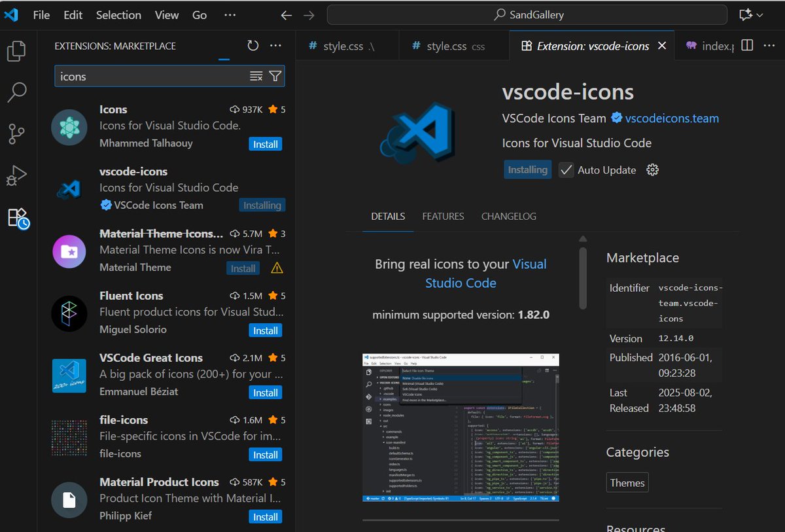This screenshot has width=785, height=532.
Task: Open the Themes category tag
Action: click(627, 483)
